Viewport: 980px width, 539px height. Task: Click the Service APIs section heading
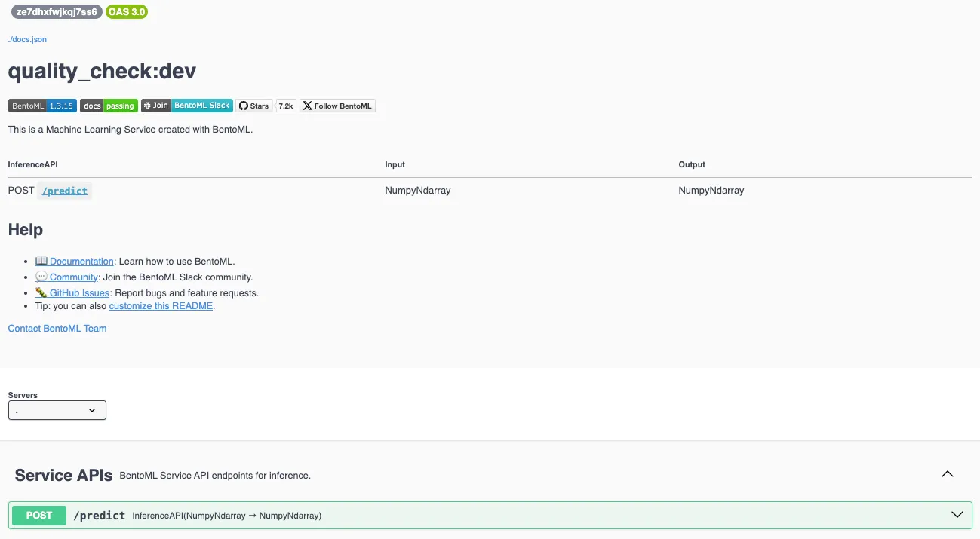pos(63,476)
